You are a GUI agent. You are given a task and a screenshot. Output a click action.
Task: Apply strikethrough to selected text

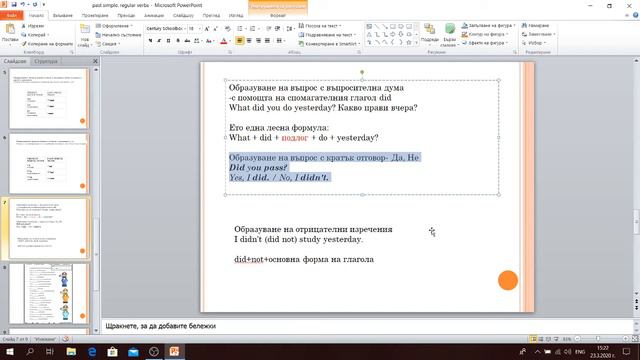tap(187, 41)
